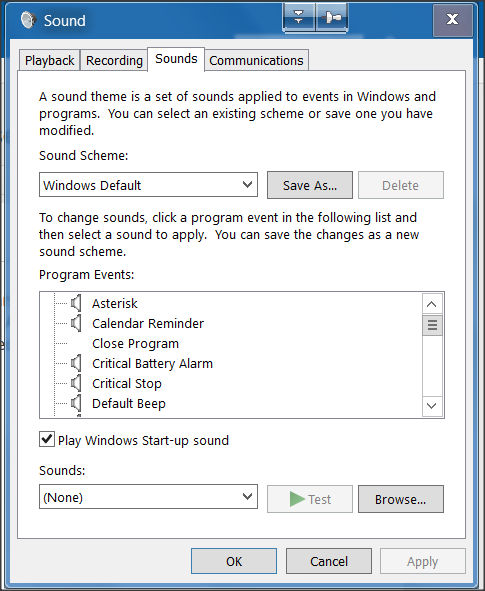485x591 pixels.
Task: Click the Cancel button
Action: (x=329, y=561)
